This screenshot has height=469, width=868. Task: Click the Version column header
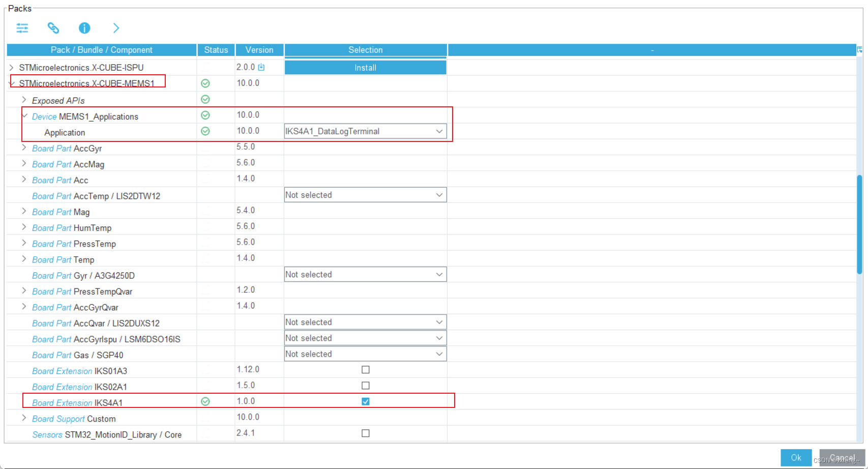tap(259, 50)
